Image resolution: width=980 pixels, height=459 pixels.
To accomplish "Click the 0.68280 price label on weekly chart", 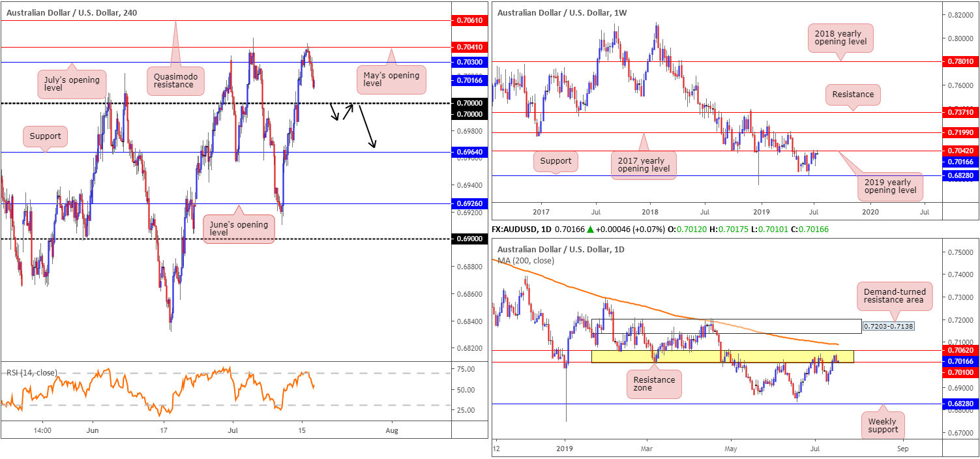I will click(x=961, y=176).
